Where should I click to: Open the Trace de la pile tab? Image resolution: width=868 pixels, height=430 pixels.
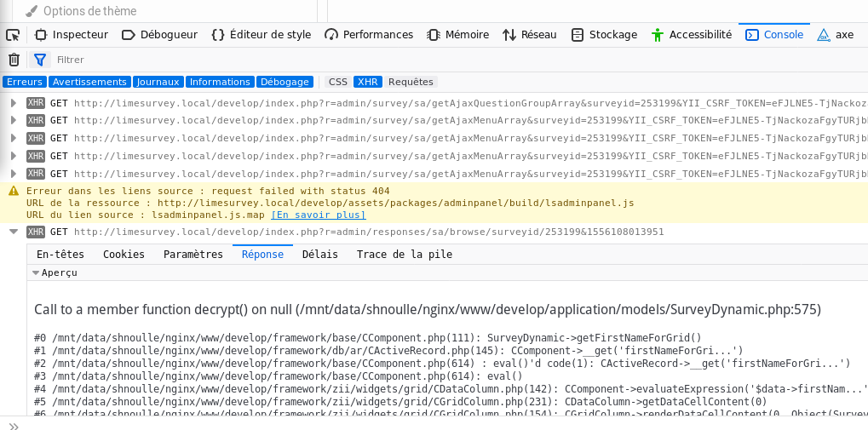(404, 254)
